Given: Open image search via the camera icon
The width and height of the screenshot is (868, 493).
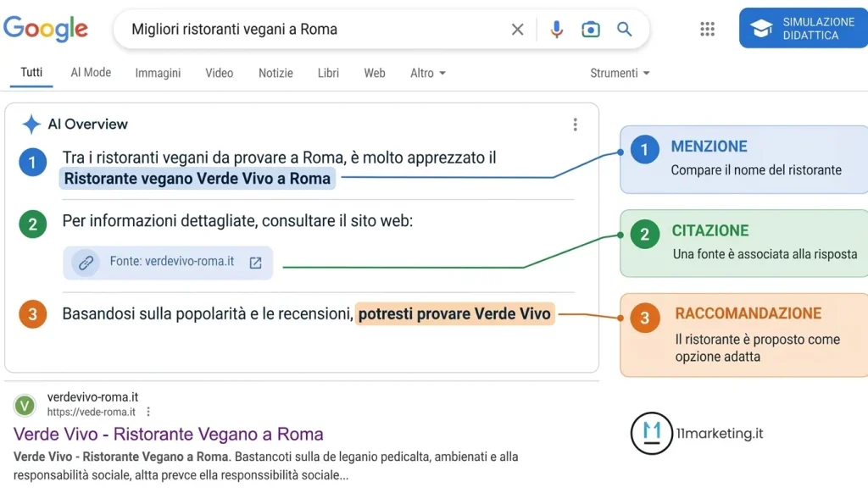Looking at the screenshot, I should click(591, 30).
